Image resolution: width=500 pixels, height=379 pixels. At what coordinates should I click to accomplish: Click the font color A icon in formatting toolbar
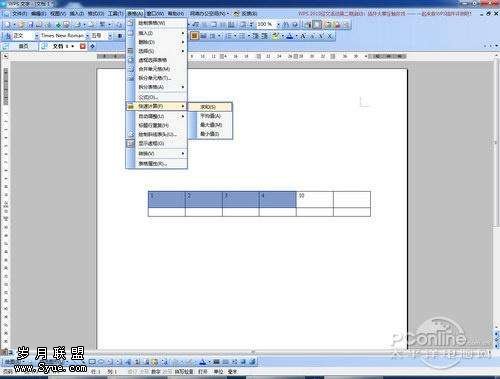pos(289,36)
